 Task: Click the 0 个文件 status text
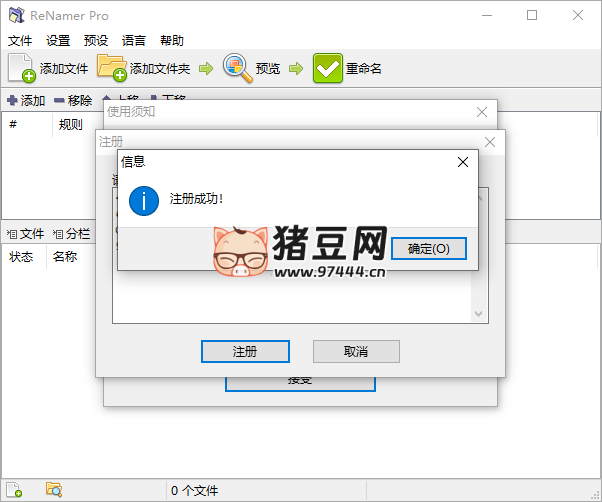[x=195, y=490]
